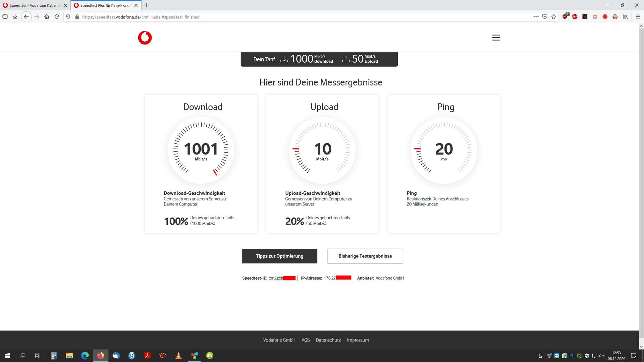The height and width of the screenshot is (362, 644).
Task: Open Task View on taskbar
Action: 38,356
